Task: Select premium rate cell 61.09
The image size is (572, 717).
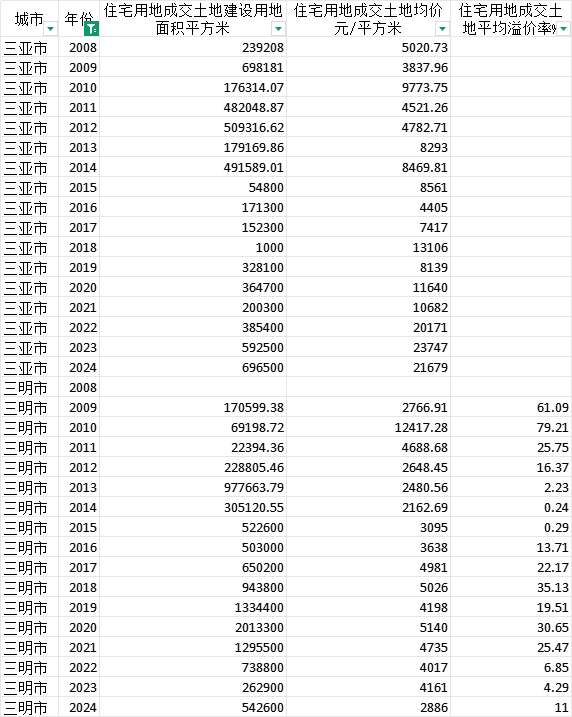Action: (x=511, y=407)
